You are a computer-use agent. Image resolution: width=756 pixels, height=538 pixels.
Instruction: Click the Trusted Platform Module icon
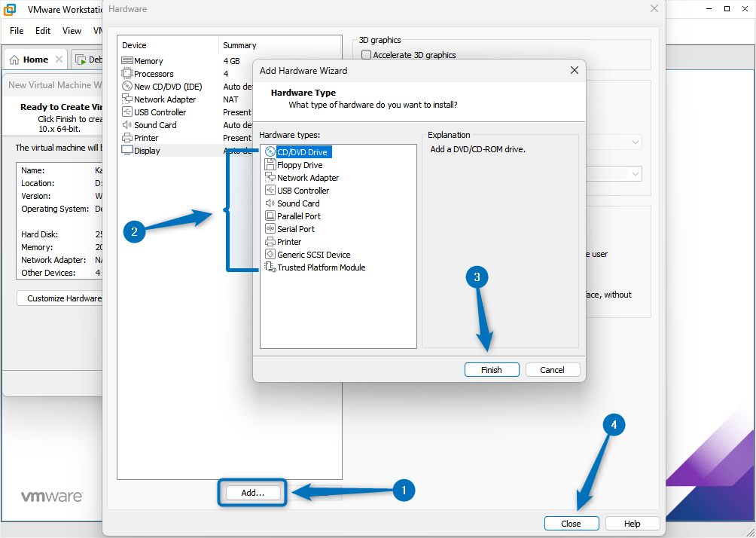[270, 267]
